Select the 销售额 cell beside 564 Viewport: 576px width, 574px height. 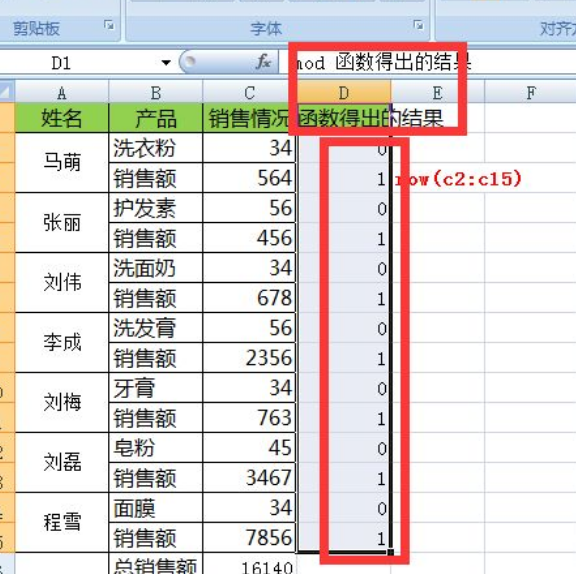tap(155, 178)
